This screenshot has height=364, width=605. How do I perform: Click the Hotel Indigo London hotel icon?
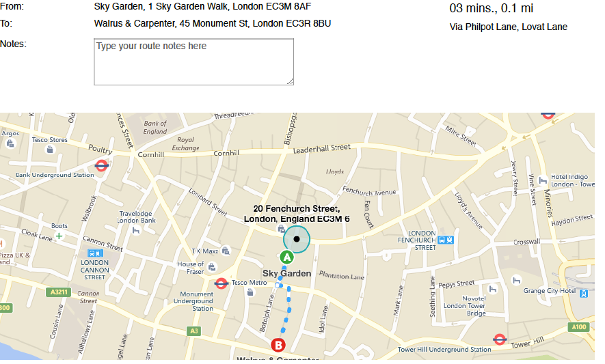(x=543, y=180)
